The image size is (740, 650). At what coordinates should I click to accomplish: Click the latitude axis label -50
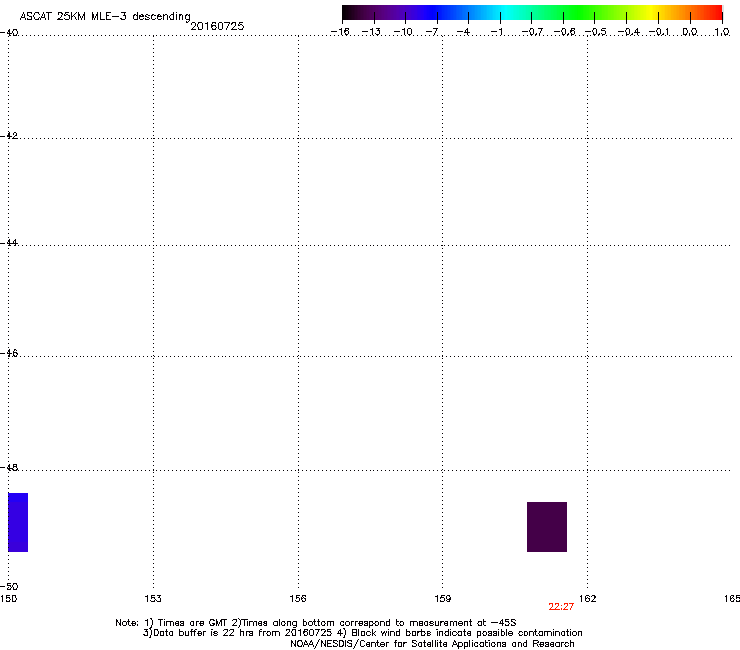click(9, 587)
